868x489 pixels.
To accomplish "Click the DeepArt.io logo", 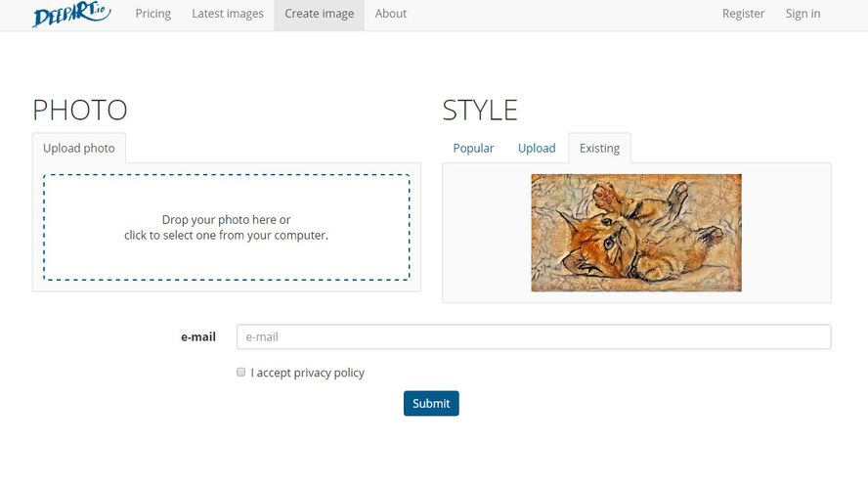I will 70,15.
